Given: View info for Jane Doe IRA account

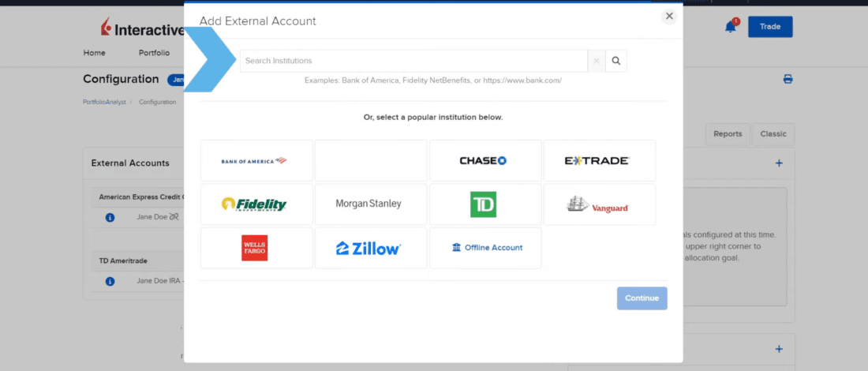Looking at the screenshot, I should [110, 280].
